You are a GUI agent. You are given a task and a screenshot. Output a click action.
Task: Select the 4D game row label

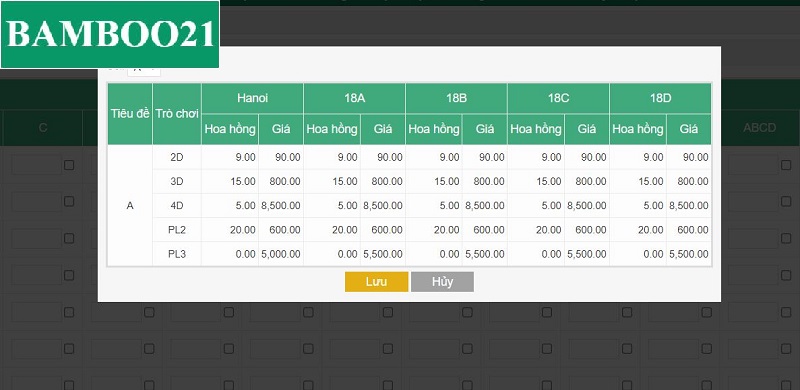coord(177,206)
